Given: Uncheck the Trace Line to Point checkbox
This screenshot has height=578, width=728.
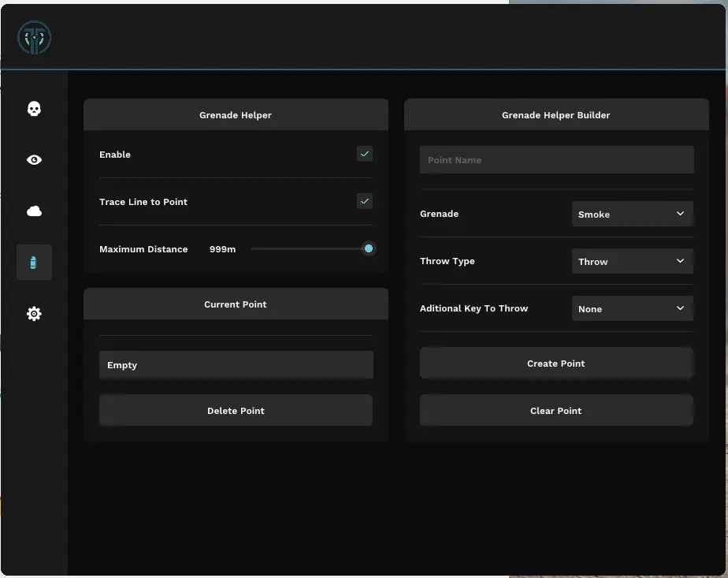Looking at the screenshot, I should [365, 201].
